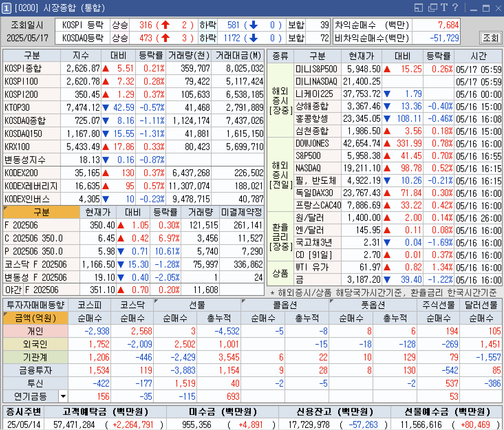Screen dimensions: 504x430
Task: Click the 기관계 investor row label
Action: 35,357
